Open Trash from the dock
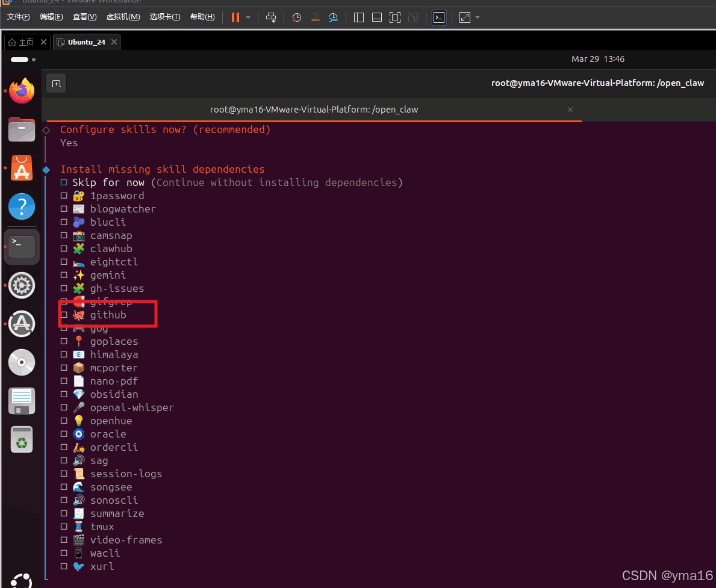This screenshot has height=588, width=716. (x=22, y=439)
